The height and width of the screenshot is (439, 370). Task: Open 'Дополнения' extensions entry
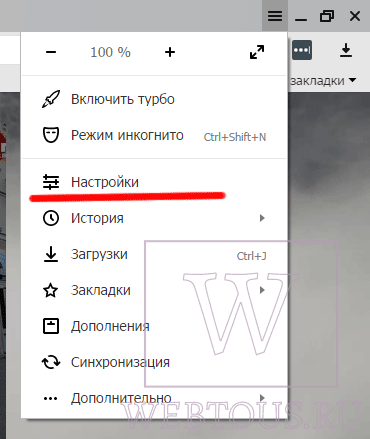pyautogui.click(x=110, y=326)
